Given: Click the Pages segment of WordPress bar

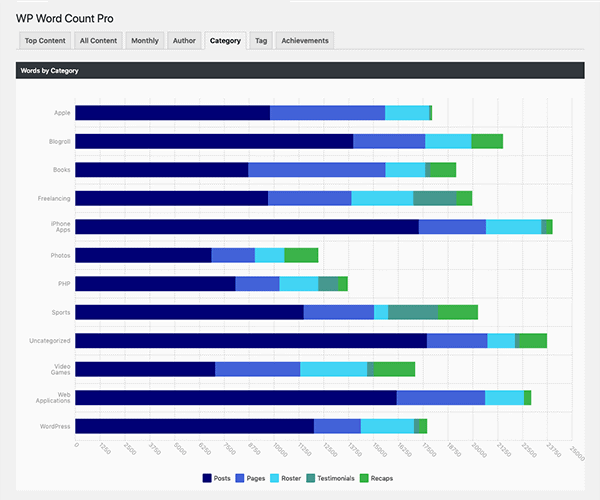Looking at the screenshot, I should 338,426.
